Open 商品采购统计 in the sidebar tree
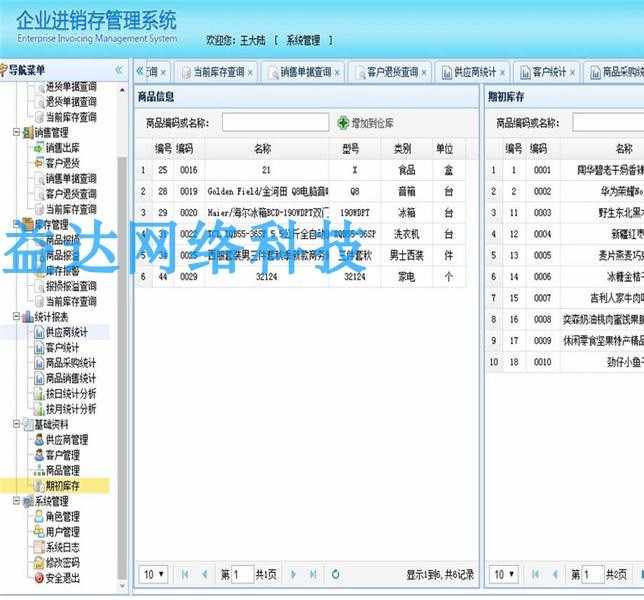Viewport: 644px width, 600px height. (x=71, y=363)
